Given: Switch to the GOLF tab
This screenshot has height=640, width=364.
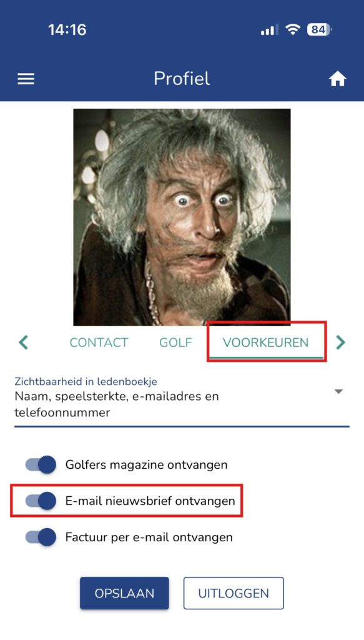Looking at the screenshot, I should pyautogui.click(x=175, y=342).
